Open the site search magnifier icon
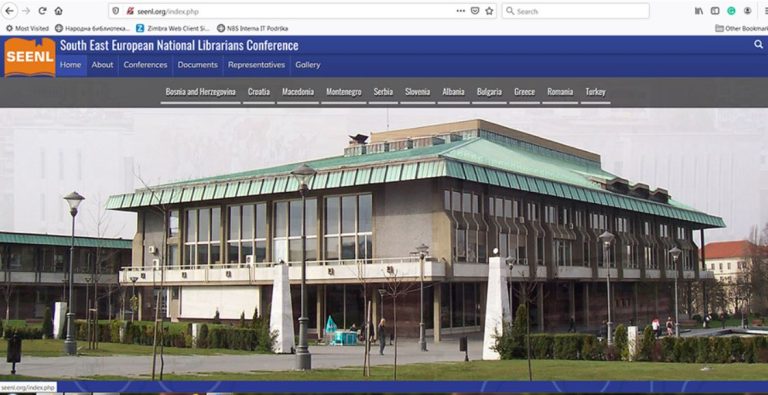Screen dimensions: 768x395 pyautogui.click(x=758, y=45)
